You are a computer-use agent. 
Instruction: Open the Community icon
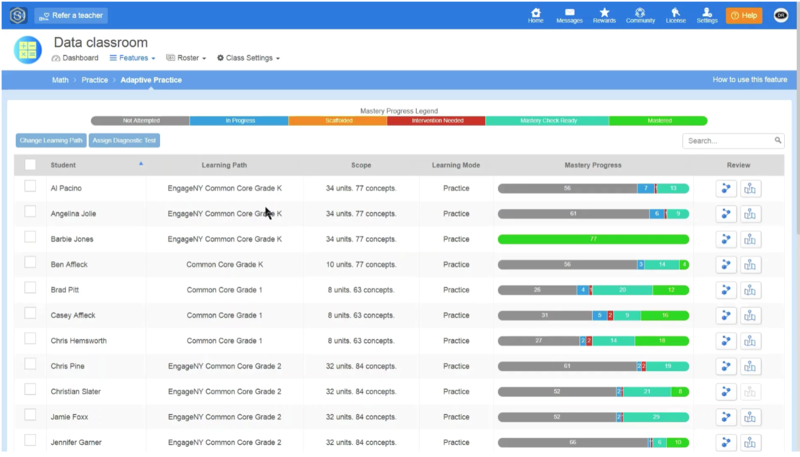tap(640, 15)
